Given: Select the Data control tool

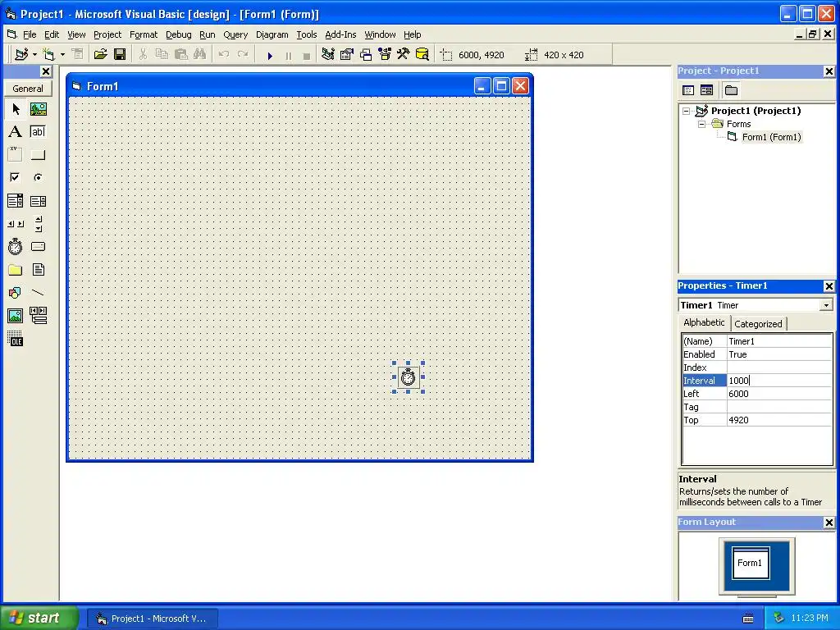Looking at the screenshot, I should tap(38, 316).
